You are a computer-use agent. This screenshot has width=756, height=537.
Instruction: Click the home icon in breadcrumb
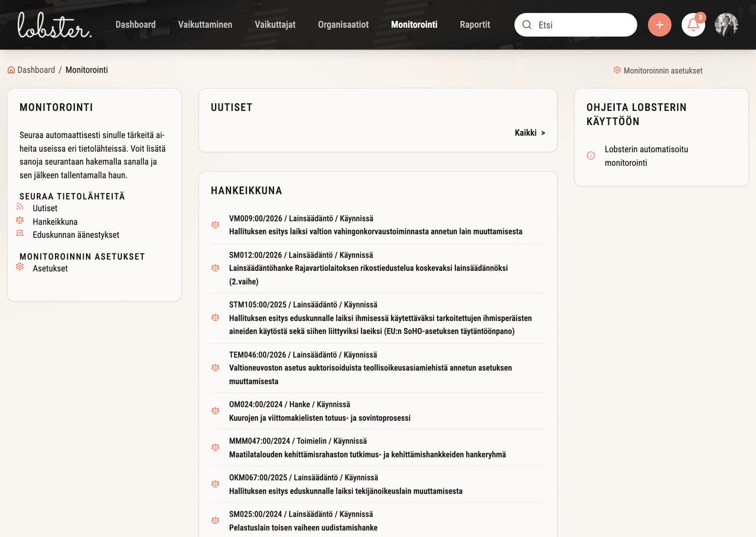(x=11, y=70)
